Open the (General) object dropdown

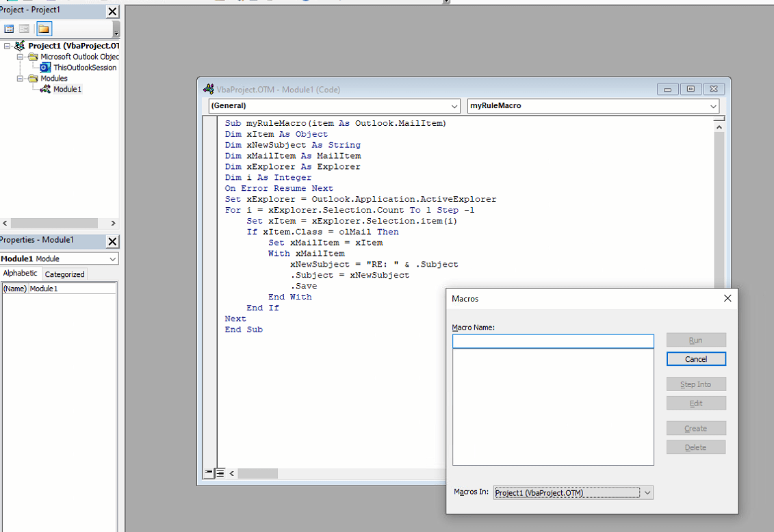pos(454,106)
